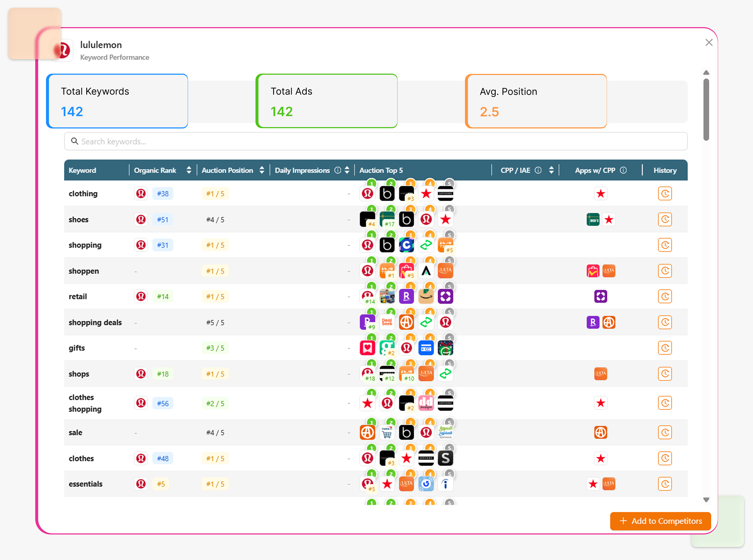This screenshot has height=560, width=753.
Task: Click CPP / IAE info icon
Action: 538,170
